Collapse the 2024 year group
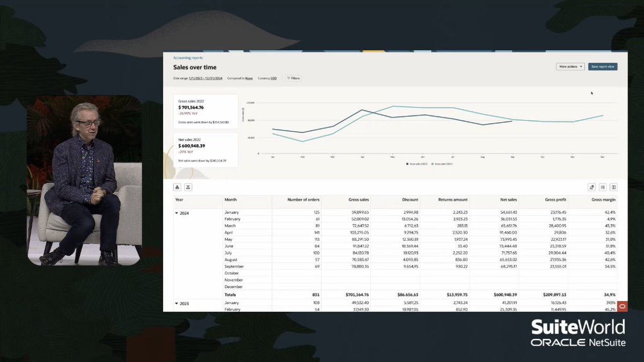Screen dimensions: 644x362 click(x=177, y=213)
